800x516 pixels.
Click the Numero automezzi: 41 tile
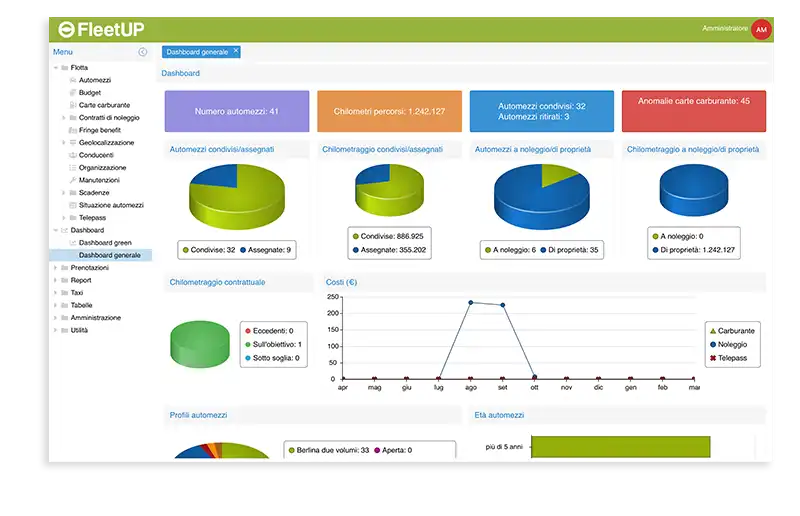[236, 111]
